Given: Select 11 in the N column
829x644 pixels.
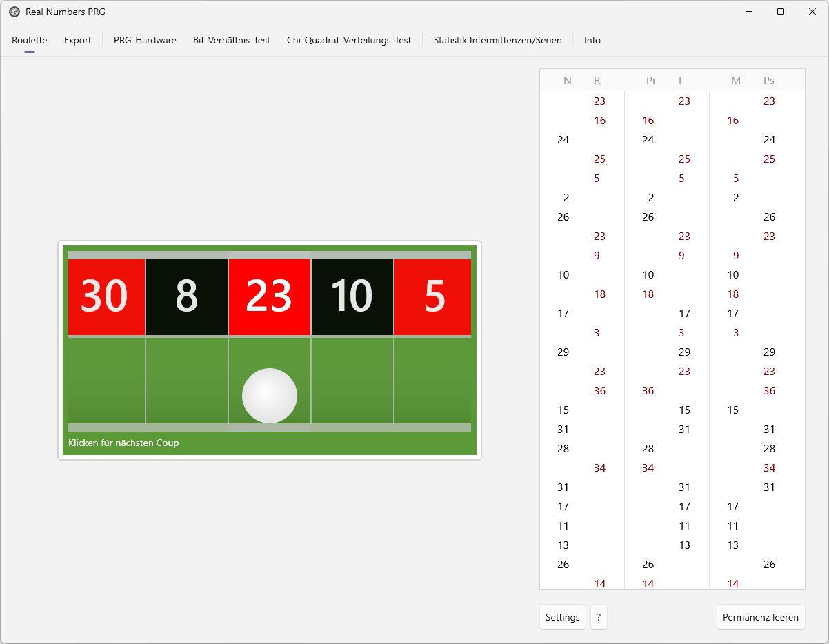Looking at the screenshot, I should 563,525.
